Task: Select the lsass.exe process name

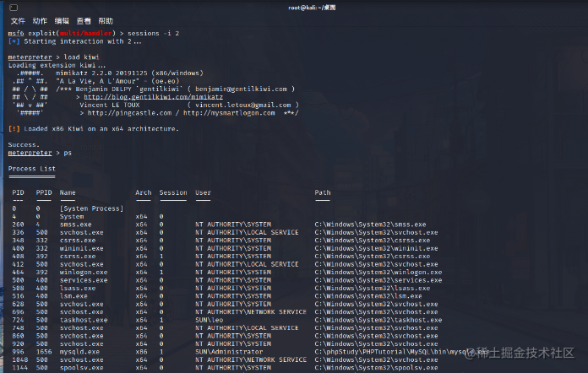Action: 78,288
